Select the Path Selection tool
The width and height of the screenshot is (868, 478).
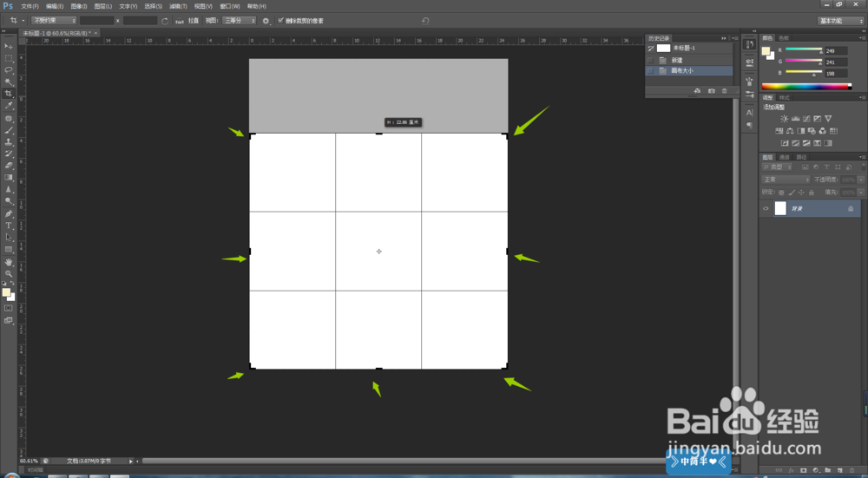tap(9, 238)
